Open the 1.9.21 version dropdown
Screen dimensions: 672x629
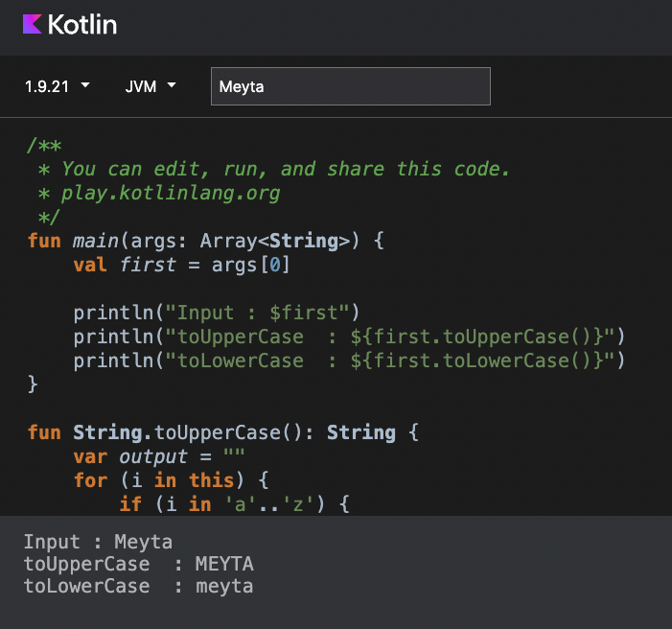click(x=57, y=86)
